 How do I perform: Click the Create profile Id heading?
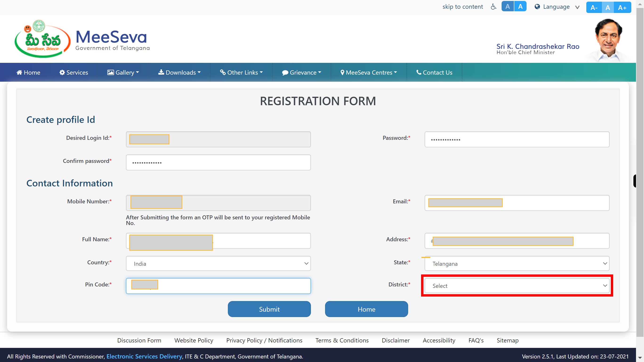coord(61,120)
